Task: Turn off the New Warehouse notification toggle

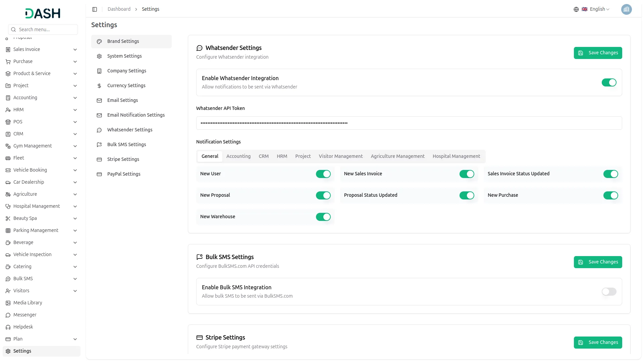Action: click(323, 217)
